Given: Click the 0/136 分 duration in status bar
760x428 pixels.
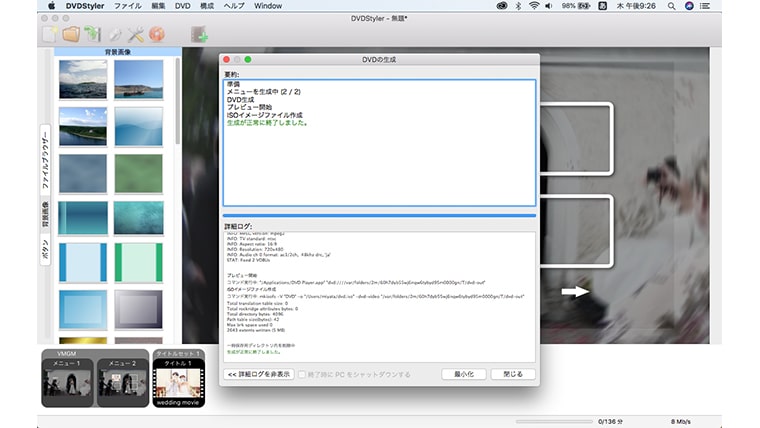Looking at the screenshot, I should click(x=610, y=422).
